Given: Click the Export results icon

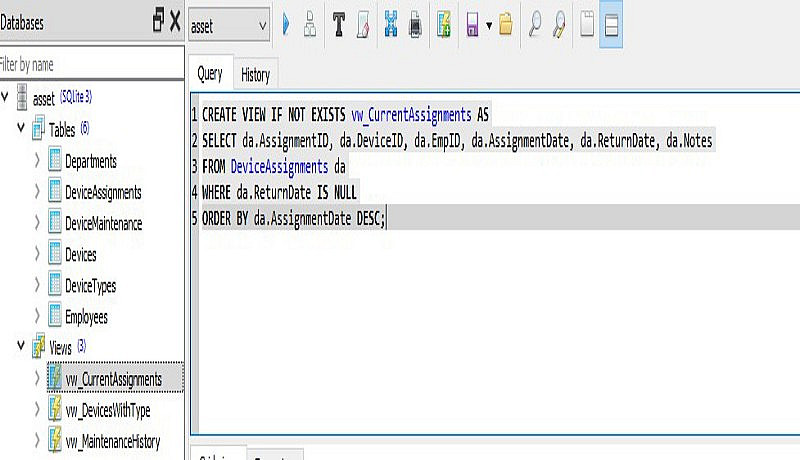Looking at the screenshot, I should click(391, 24).
